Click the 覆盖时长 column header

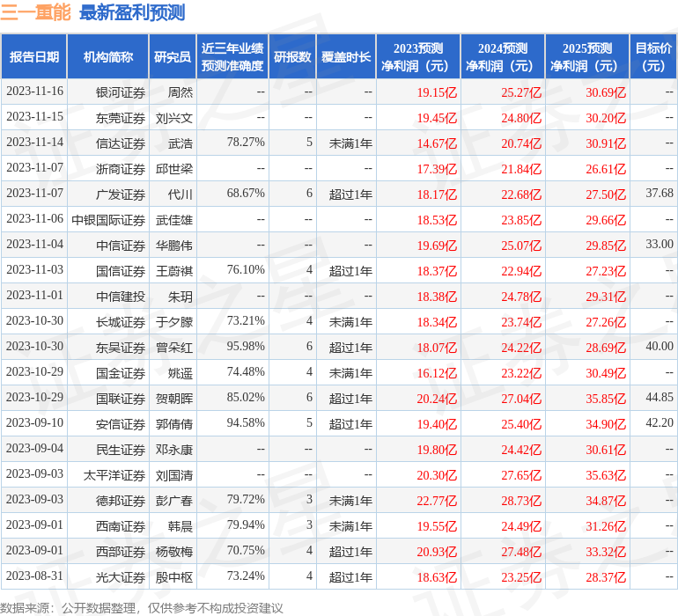coord(346,56)
